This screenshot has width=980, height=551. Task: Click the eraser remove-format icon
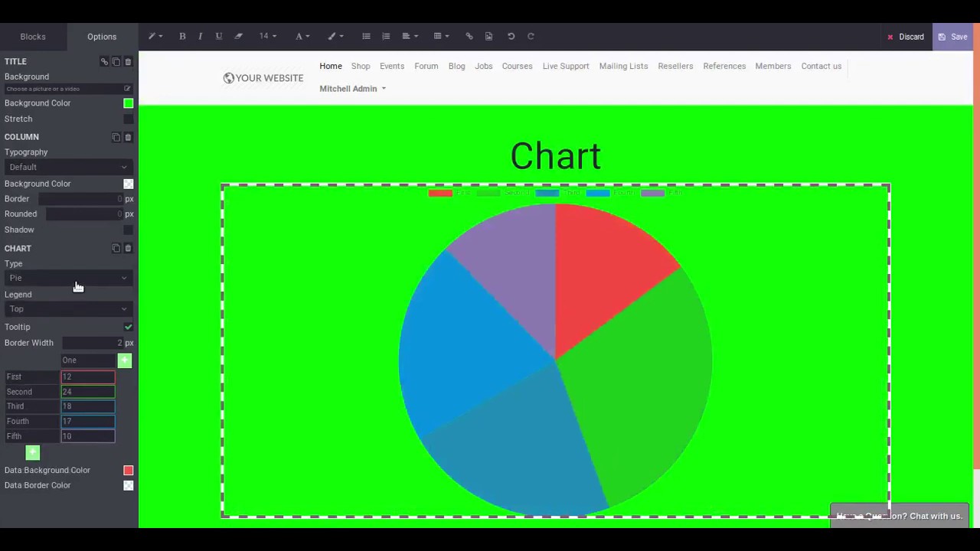click(238, 36)
